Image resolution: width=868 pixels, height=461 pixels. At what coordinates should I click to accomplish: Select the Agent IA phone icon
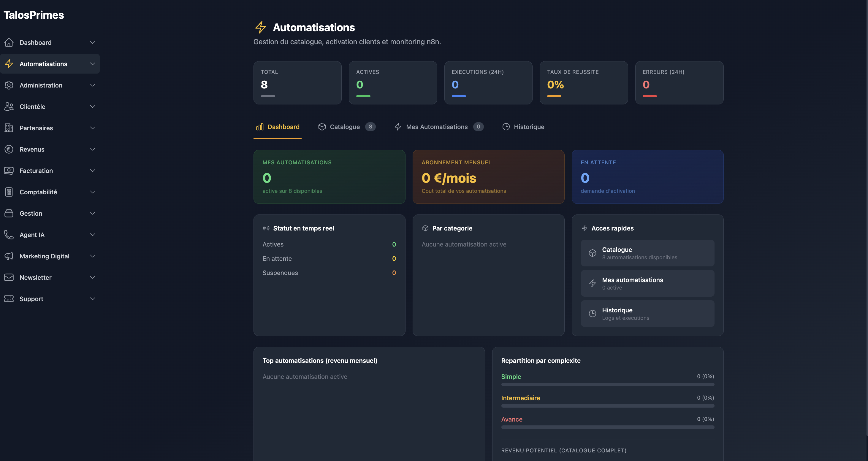pos(9,234)
